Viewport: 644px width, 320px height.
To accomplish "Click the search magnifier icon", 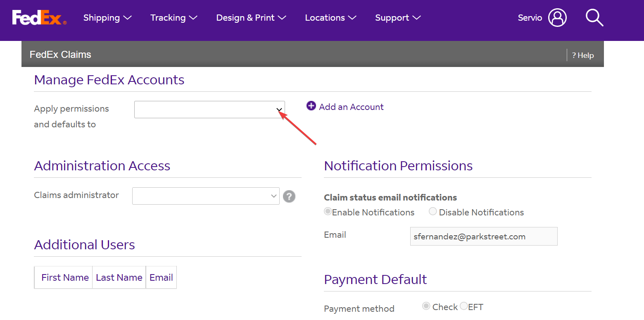I will point(594,18).
